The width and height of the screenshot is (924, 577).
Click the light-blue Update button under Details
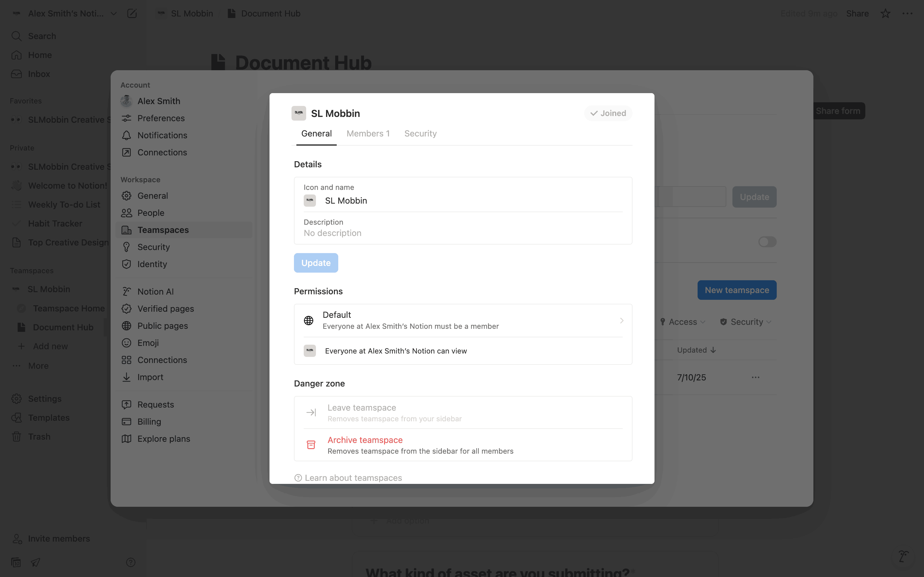tap(316, 263)
